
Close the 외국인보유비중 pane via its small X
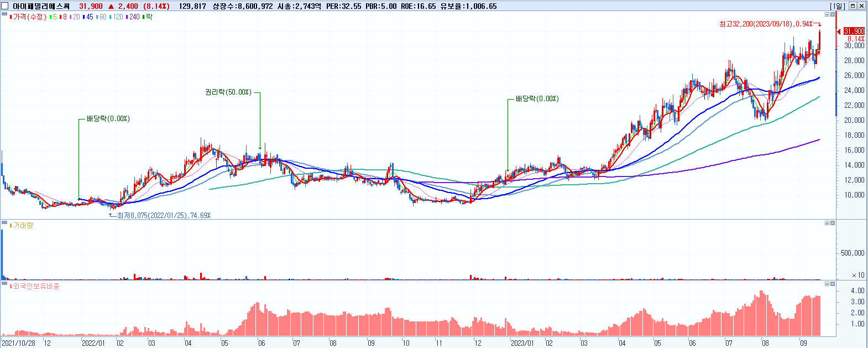coord(833,284)
